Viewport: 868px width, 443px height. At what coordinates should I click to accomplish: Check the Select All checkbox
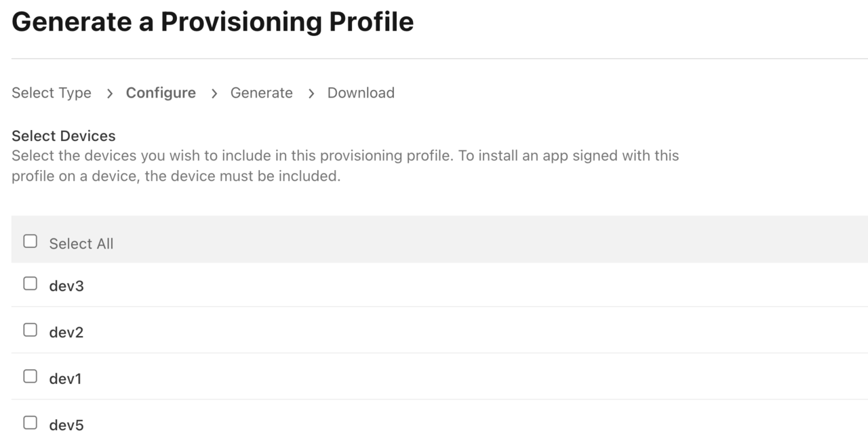point(30,241)
